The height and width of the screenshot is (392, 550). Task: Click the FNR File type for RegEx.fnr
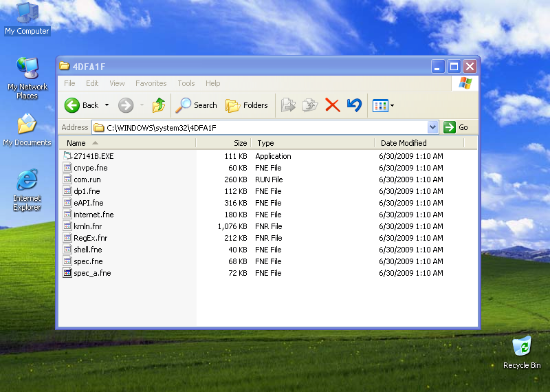(x=269, y=238)
